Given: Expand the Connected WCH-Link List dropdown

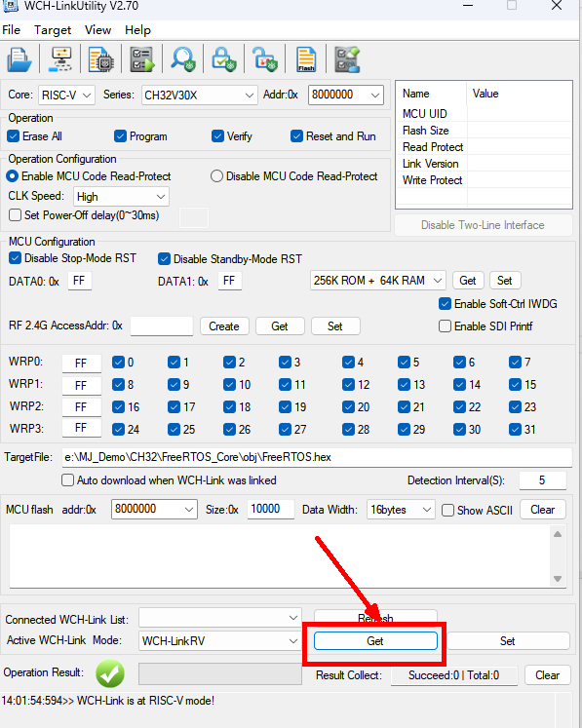Looking at the screenshot, I should point(219,618).
